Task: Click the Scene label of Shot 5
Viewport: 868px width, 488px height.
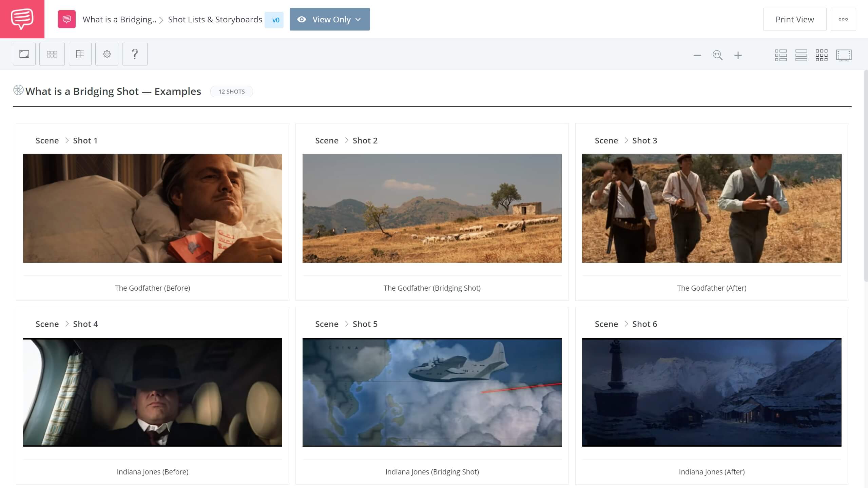Action: tap(327, 324)
